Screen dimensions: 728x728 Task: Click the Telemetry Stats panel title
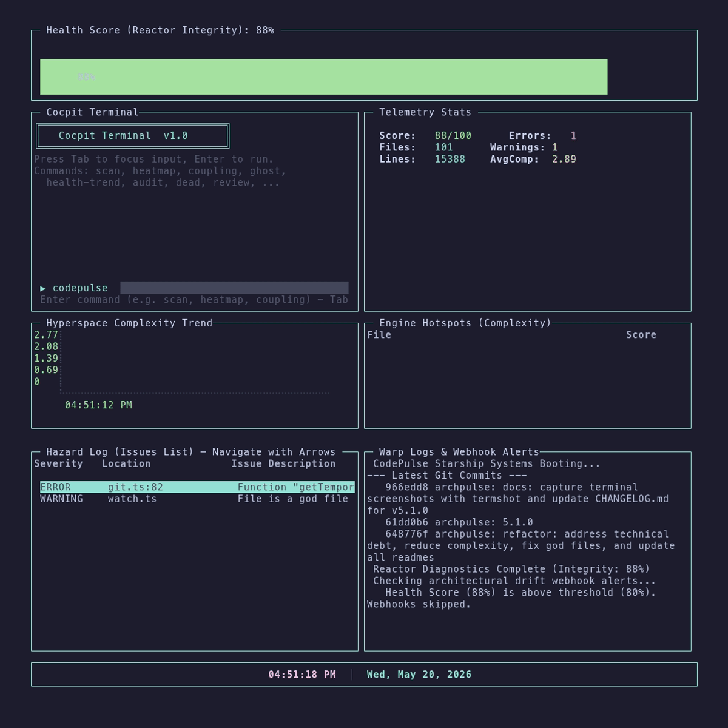[x=425, y=112]
